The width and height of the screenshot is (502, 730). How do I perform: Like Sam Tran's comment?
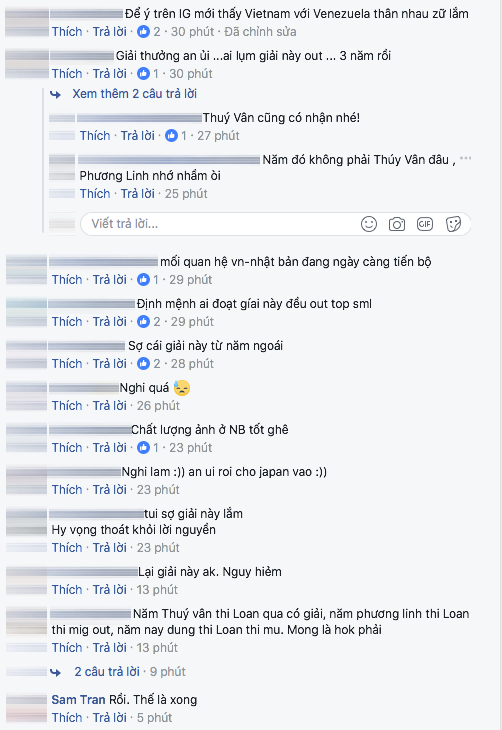click(x=67, y=717)
